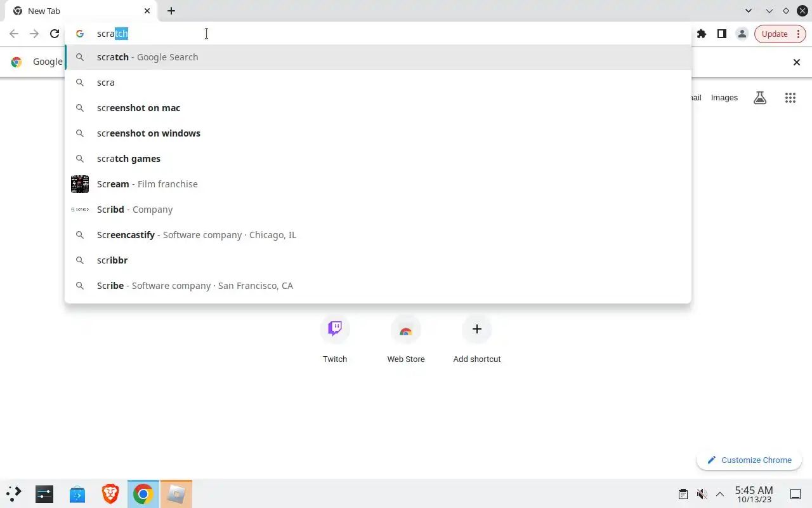Open the settings app in taskbar
812x508 pixels.
pos(44,493)
